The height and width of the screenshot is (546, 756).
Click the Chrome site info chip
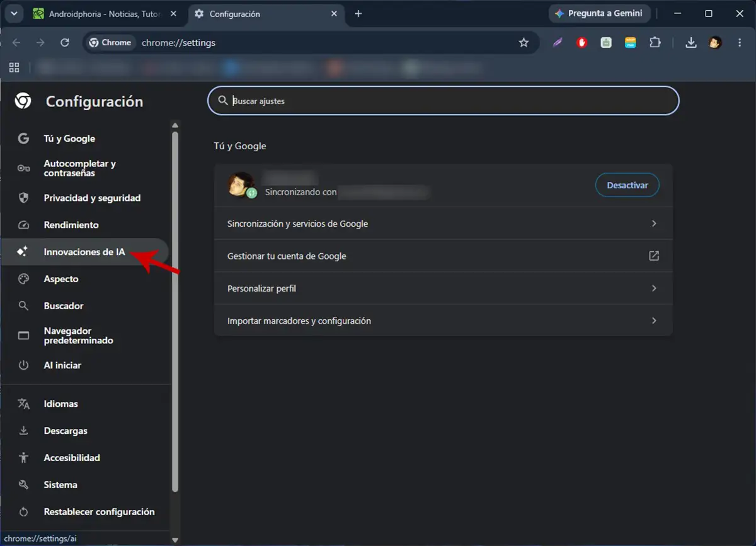click(x=111, y=43)
